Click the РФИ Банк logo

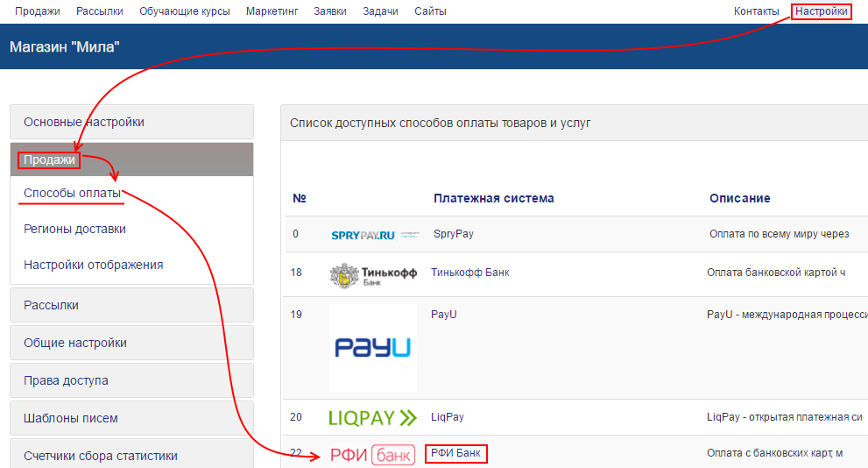[372, 455]
